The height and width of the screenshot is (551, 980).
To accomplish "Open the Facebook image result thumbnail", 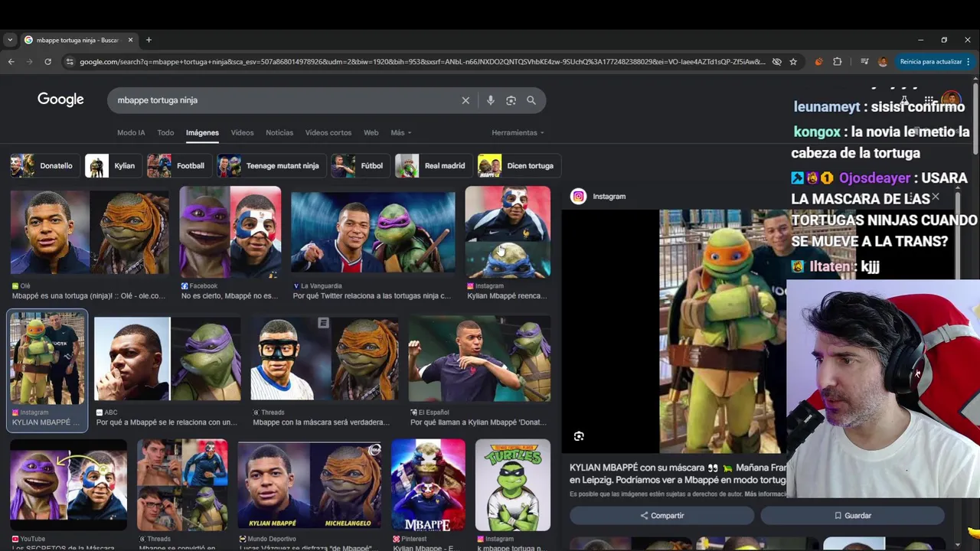I will tap(230, 232).
